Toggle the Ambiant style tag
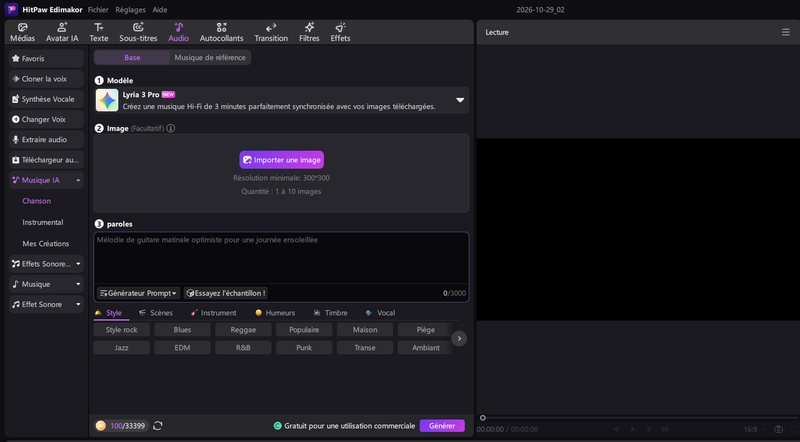Screen dimensions: 800x442 [x=426, y=348]
